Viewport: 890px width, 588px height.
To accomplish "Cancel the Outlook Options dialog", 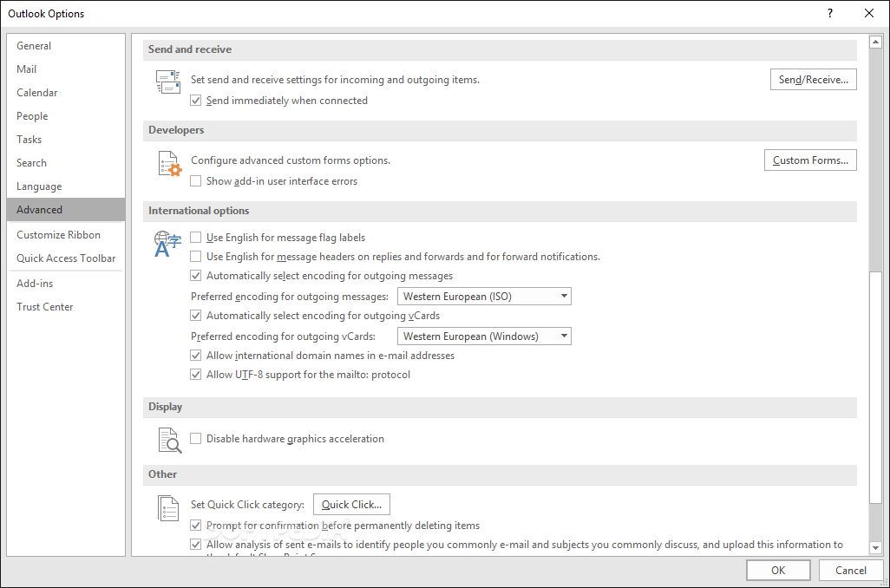I will (851, 571).
